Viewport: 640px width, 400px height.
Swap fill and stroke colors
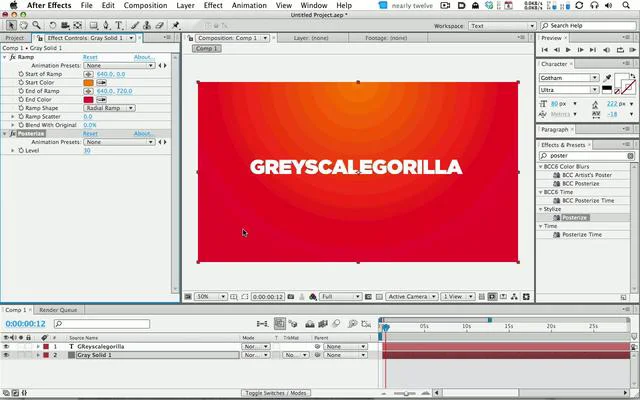(632, 76)
